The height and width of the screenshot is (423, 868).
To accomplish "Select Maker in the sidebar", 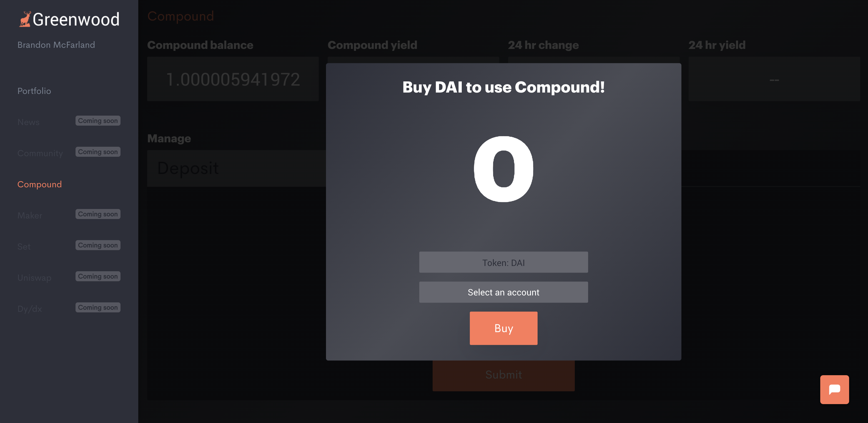I will pos(30,215).
